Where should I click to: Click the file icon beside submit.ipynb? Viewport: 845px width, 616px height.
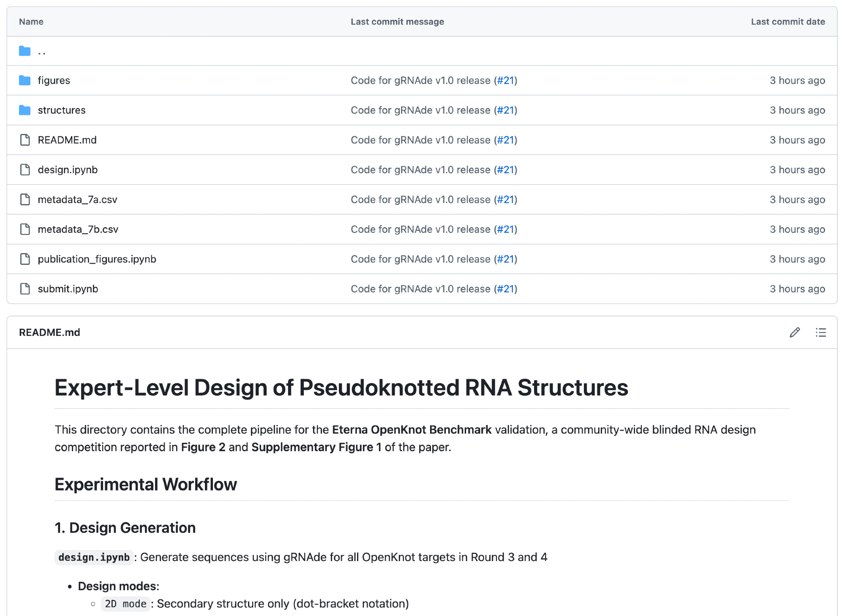click(25, 289)
